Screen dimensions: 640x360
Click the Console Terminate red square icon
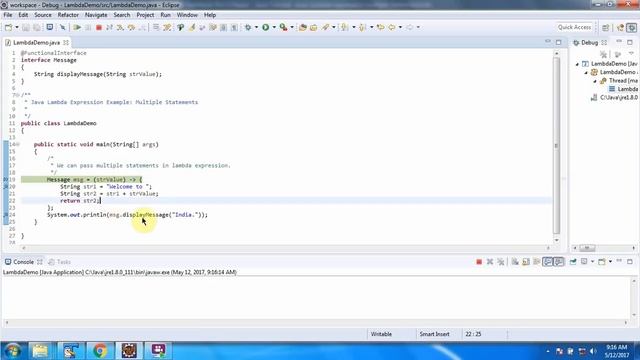click(x=479, y=262)
